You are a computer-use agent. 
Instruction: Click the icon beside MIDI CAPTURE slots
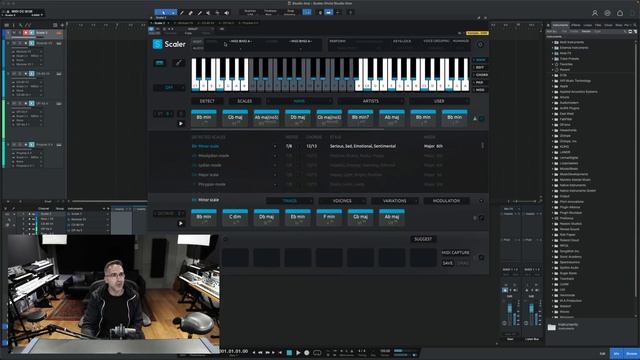tap(481, 258)
